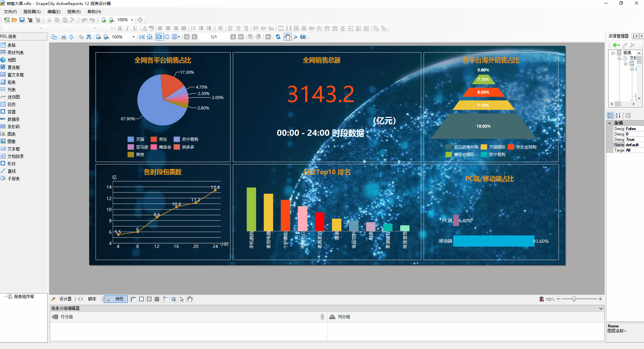644x349 pixels.
Task: Click the Undo arrow icon
Action: click(x=84, y=20)
